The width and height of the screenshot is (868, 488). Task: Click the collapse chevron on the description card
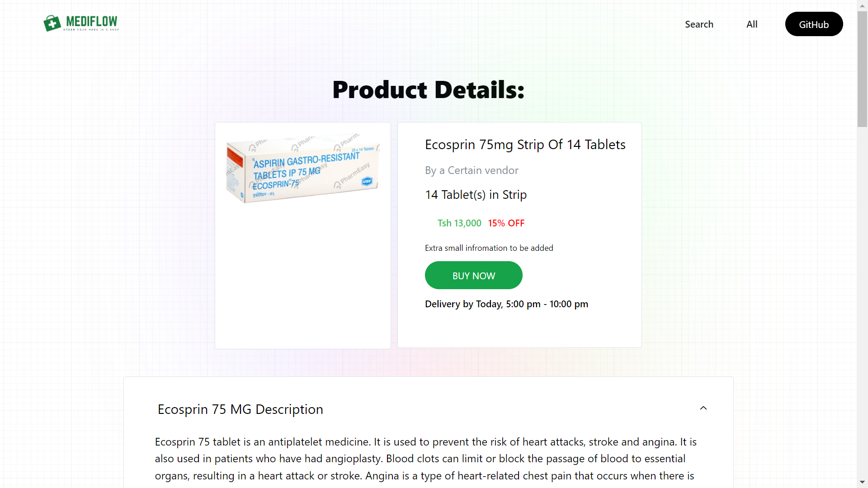click(x=703, y=408)
